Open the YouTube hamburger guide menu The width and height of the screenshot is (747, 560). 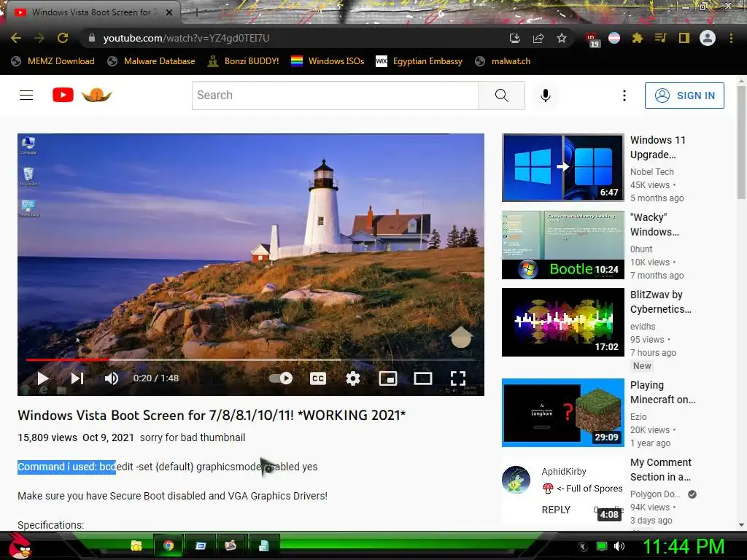tap(26, 96)
